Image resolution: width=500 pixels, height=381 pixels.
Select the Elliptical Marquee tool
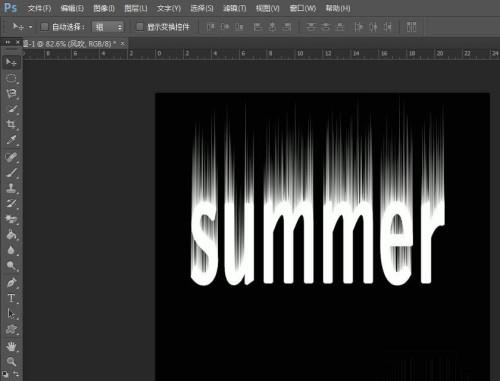click(x=11, y=78)
